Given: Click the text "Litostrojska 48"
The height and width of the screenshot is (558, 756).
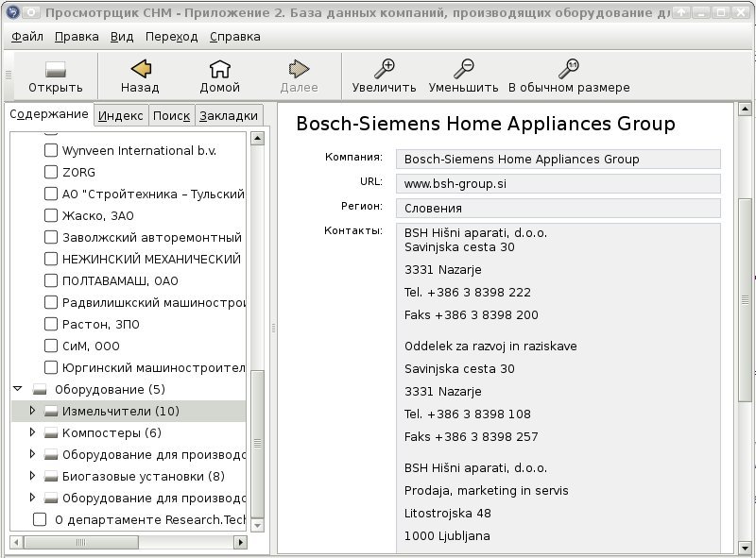Looking at the screenshot, I should (447, 514).
